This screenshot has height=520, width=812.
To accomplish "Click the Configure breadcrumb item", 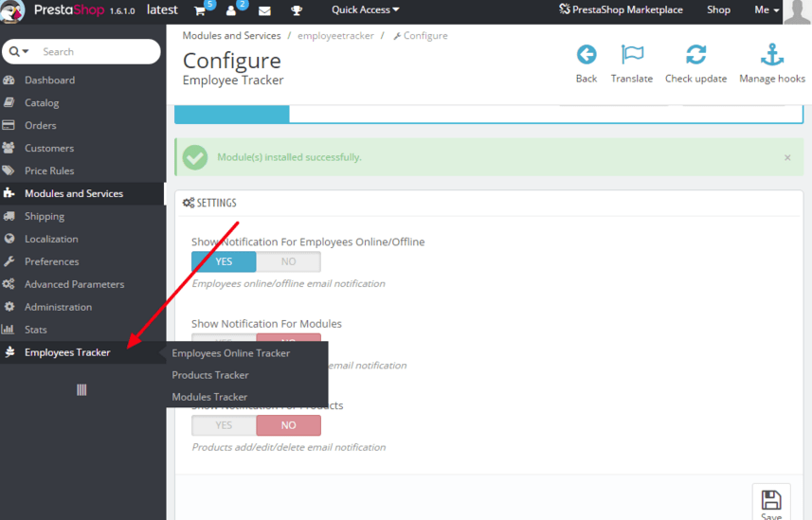I will point(421,36).
